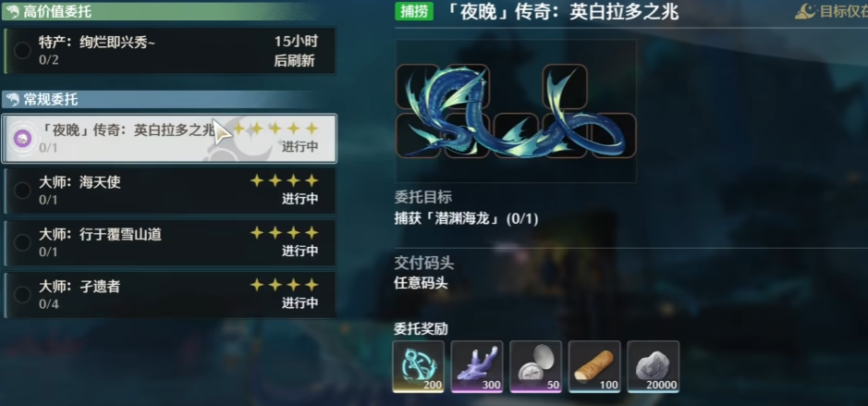The width and height of the screenshot is (868, 406).
Task: Collapse the 高价值委托 section header
Action: (x=159, y=11)
